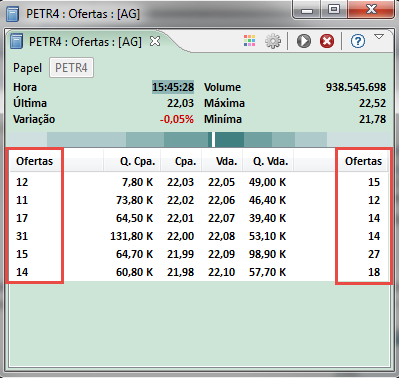Click the book icon in the tab
The width and height of the screenshot is (399, 378).
17,41
